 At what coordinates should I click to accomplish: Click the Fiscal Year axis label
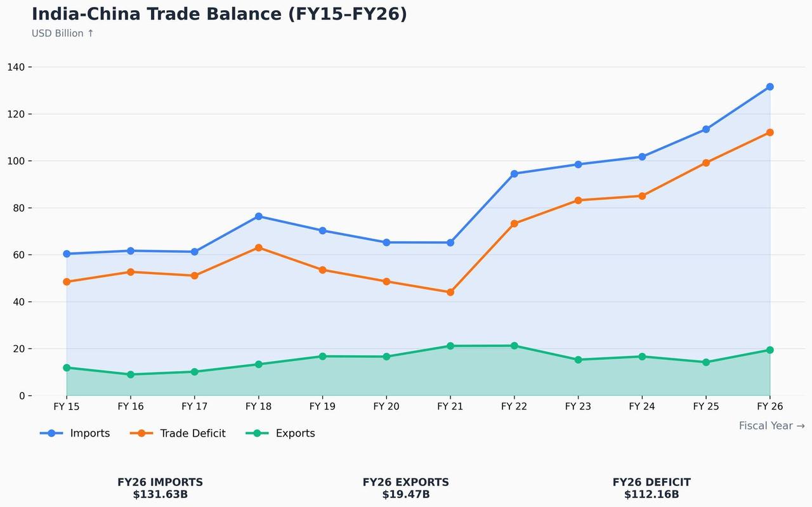771,426
